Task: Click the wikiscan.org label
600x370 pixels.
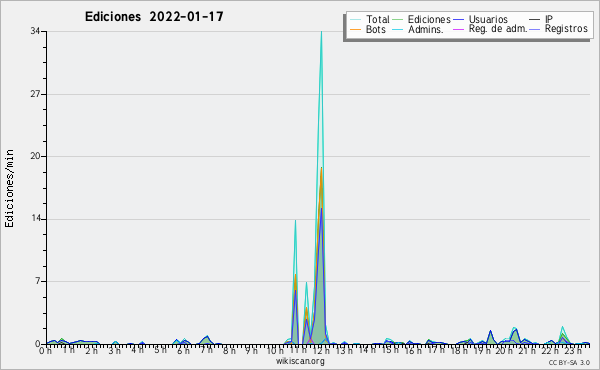Action: tap(300, 361)
